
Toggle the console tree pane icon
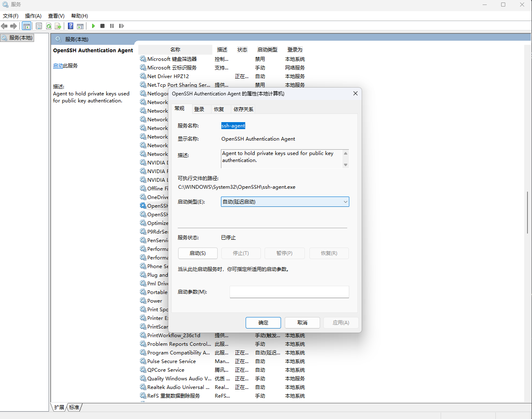(26, 25)
